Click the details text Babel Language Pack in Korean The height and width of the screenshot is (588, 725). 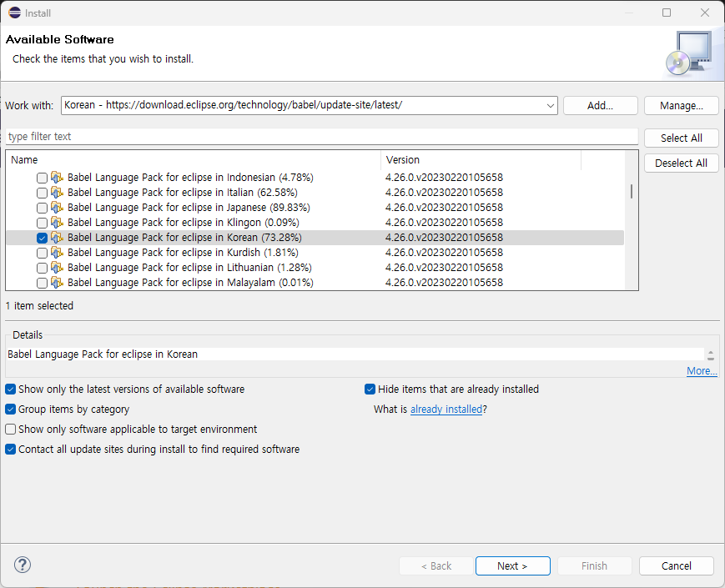103,354
